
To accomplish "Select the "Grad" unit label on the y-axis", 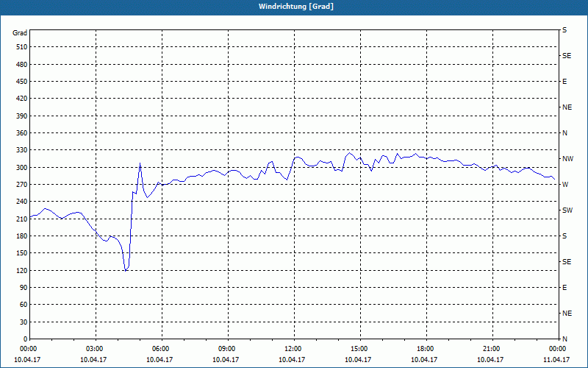I will click(x=20, y=33).
